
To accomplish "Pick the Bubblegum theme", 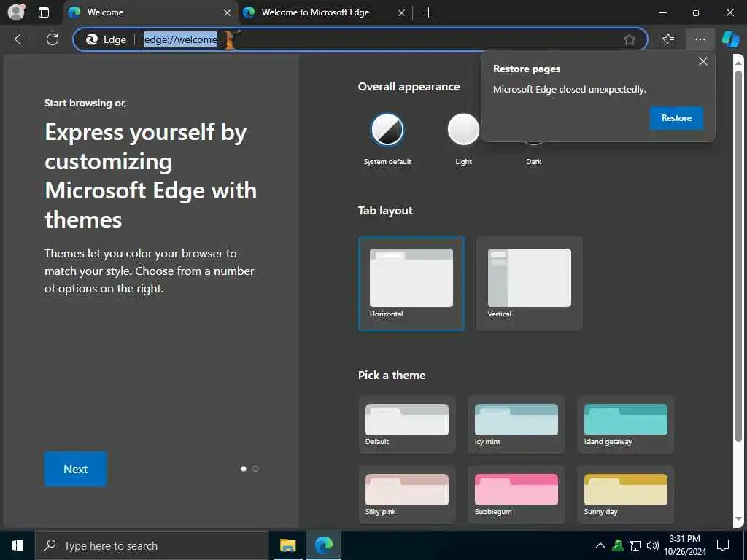I will 516,494.
